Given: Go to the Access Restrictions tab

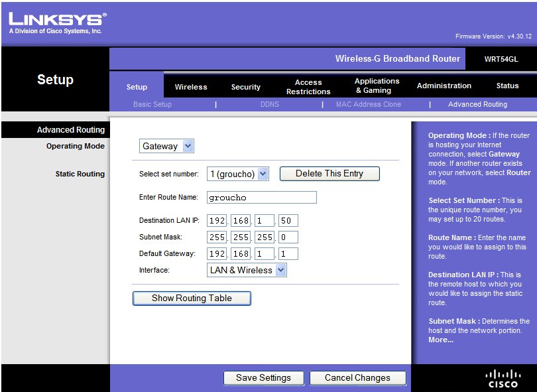Looking at the screenshot, I should coord(308,87).
